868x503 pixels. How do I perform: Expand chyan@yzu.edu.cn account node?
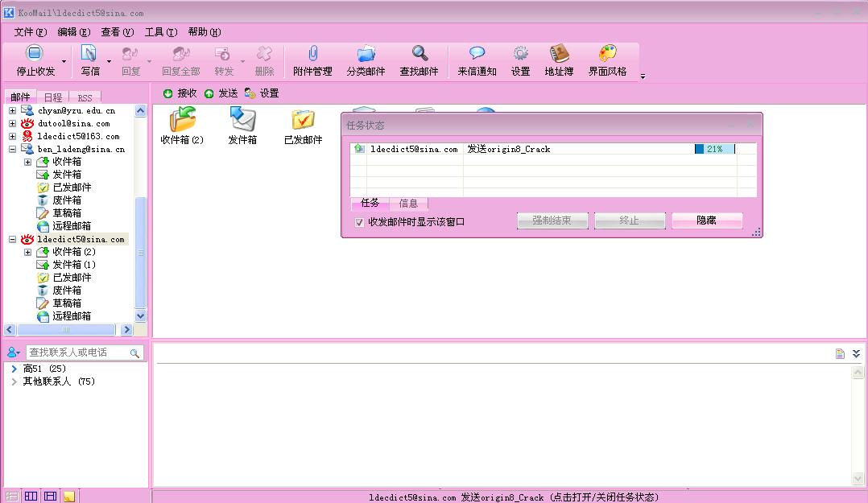coord(12,111)
